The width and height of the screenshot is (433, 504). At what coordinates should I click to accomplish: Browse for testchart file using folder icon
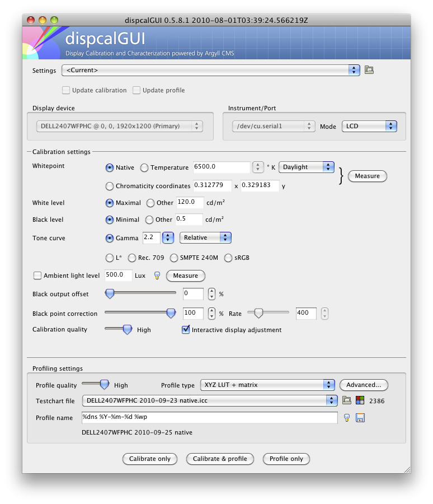coord(347,400)
